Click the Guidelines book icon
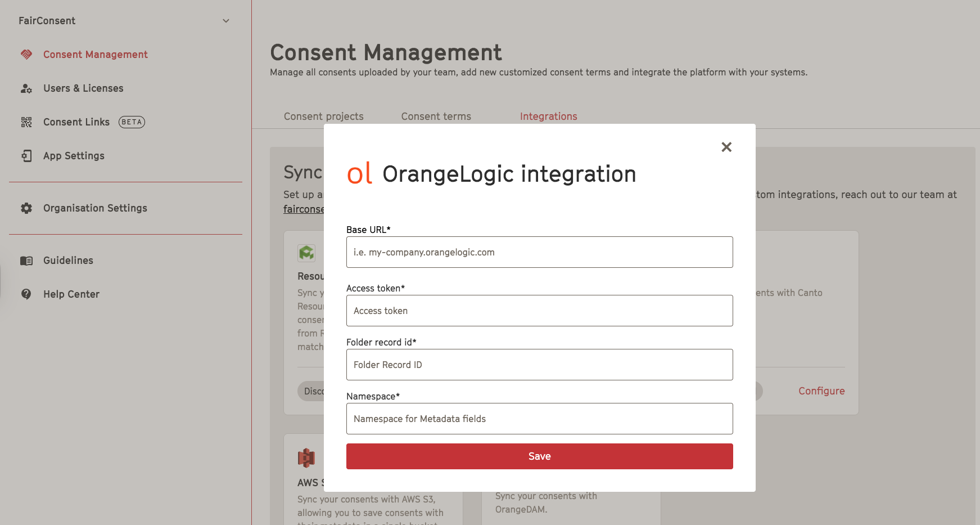 click(x=26, y=261)
